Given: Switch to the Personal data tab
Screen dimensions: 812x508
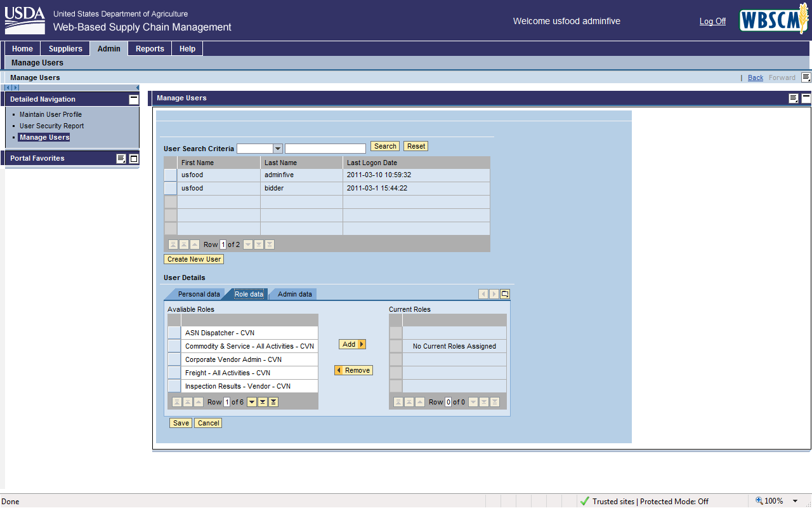Looking at the screenshot, I should point(199,294).
